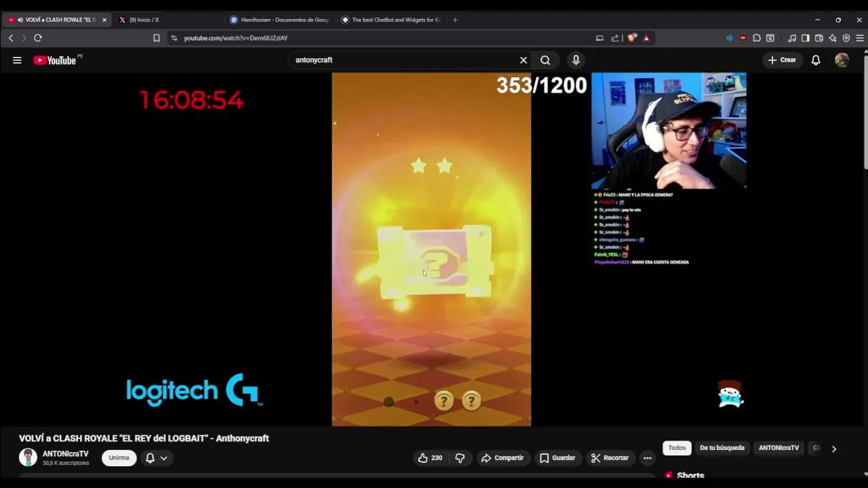
Task: Open the extensions puzzle-piece menu
Action: [x=757, y=38]
